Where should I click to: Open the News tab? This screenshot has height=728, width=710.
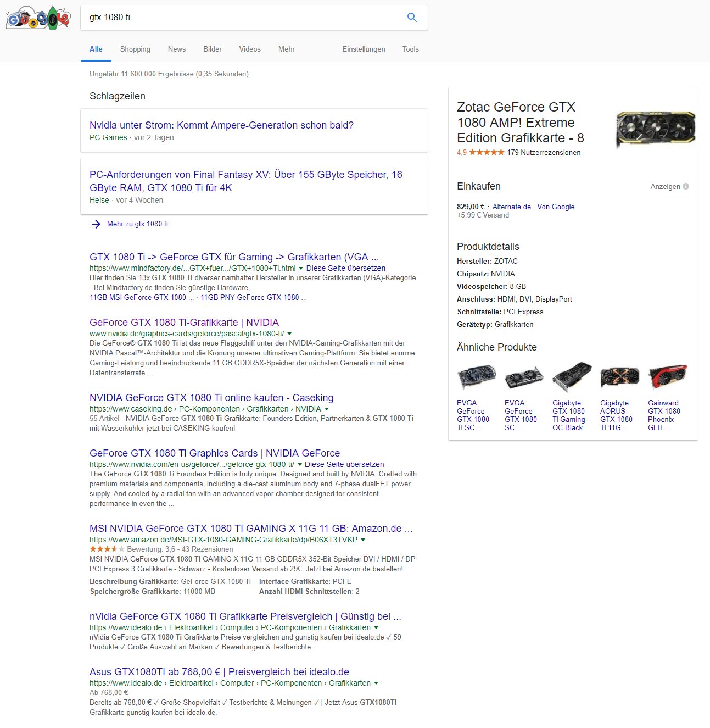point(177,49)
